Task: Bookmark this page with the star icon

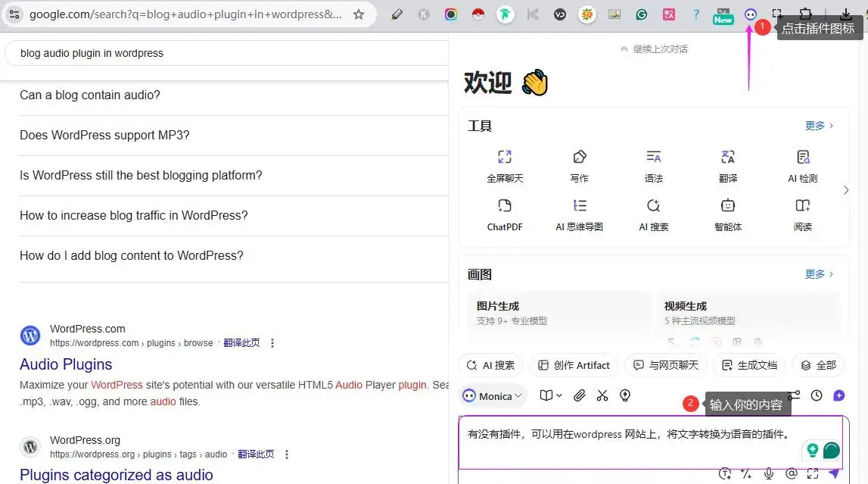Action: coord(359,14)
